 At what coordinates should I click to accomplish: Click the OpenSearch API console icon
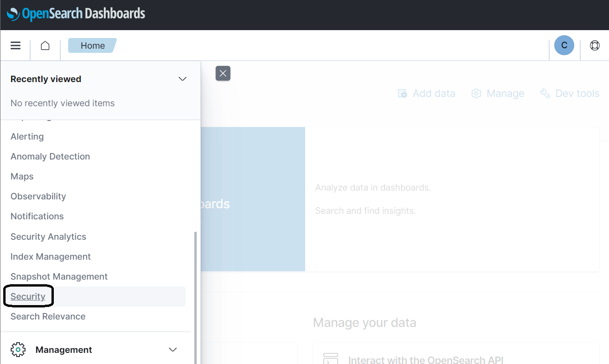click(331, 358)
